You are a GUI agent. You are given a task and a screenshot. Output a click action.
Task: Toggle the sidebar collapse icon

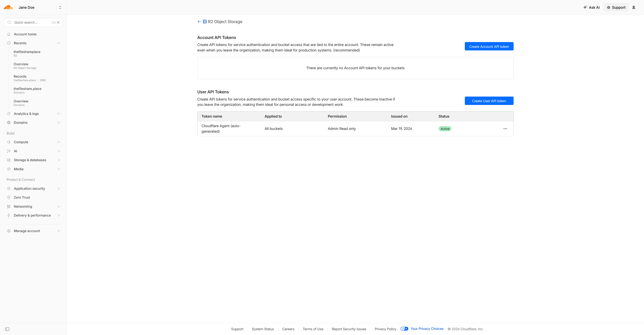tap(7, 329)
